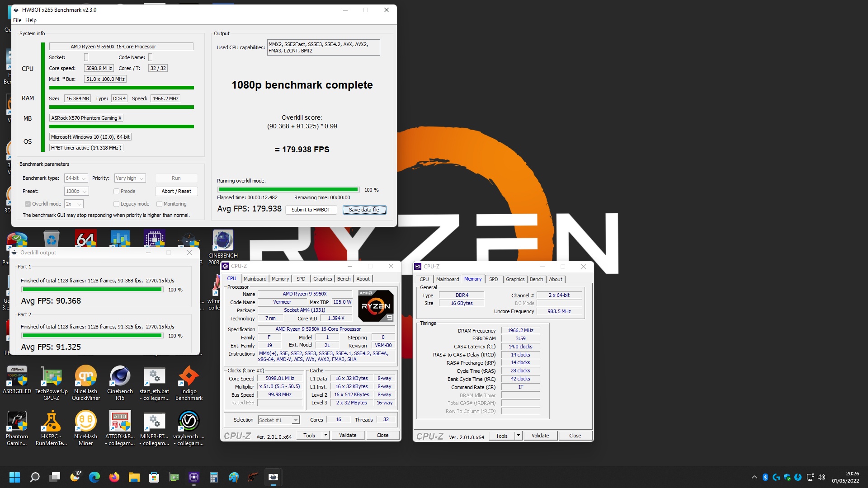Click the Part 1 progress bar
The width and height of the screenshot is (868, 488).
click(92, 290)
